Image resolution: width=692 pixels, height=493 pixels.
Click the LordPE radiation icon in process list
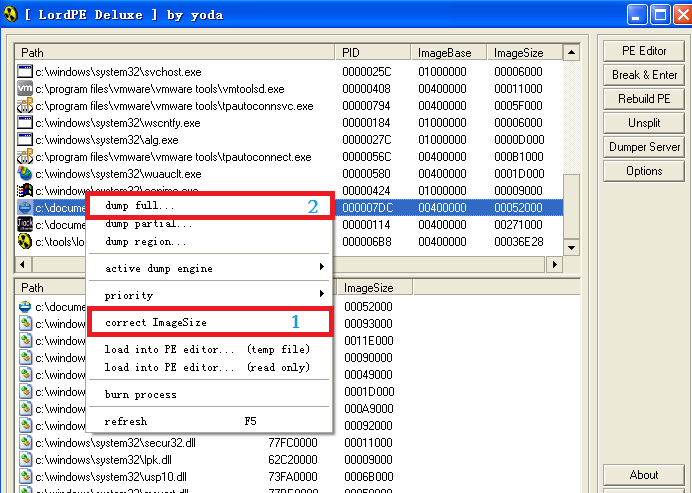click(x=25, y=241)
